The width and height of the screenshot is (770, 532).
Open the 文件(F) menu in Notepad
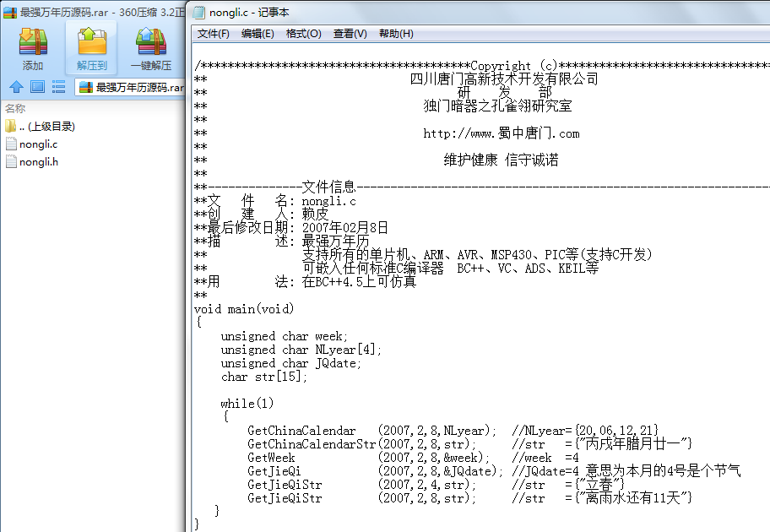pyautogui.click(x=213, y=34)
